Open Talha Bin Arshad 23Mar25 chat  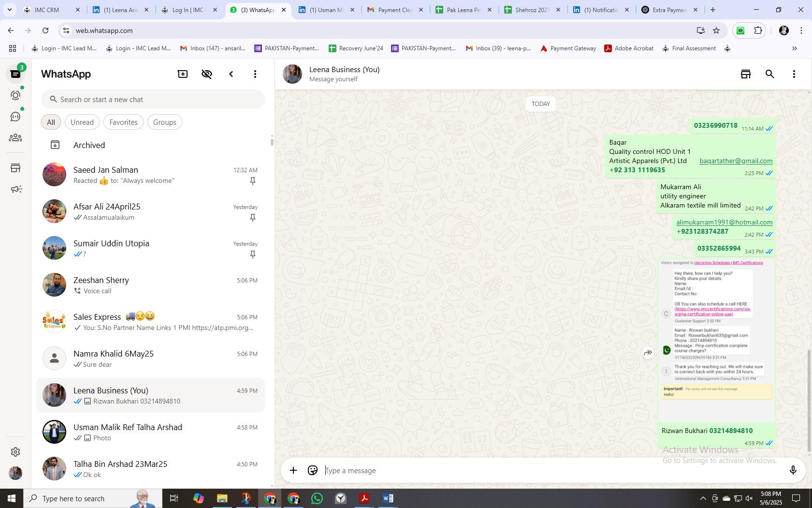click(151, 469)
